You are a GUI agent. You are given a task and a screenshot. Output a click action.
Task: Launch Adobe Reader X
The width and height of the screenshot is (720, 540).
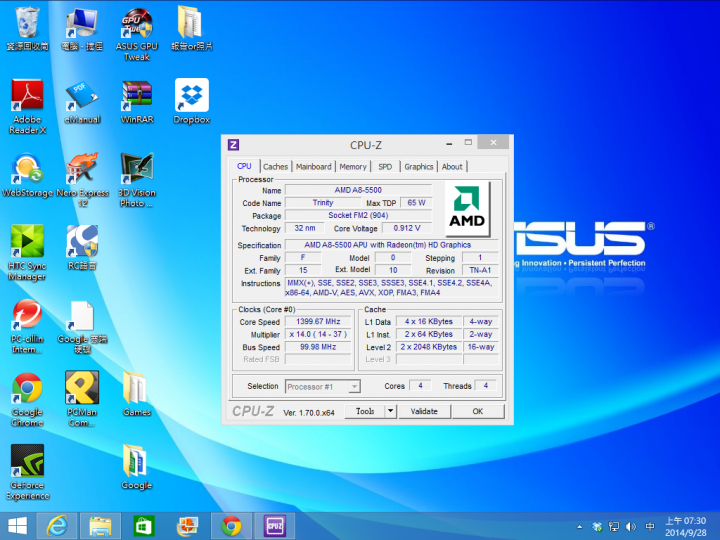(27, 107)
